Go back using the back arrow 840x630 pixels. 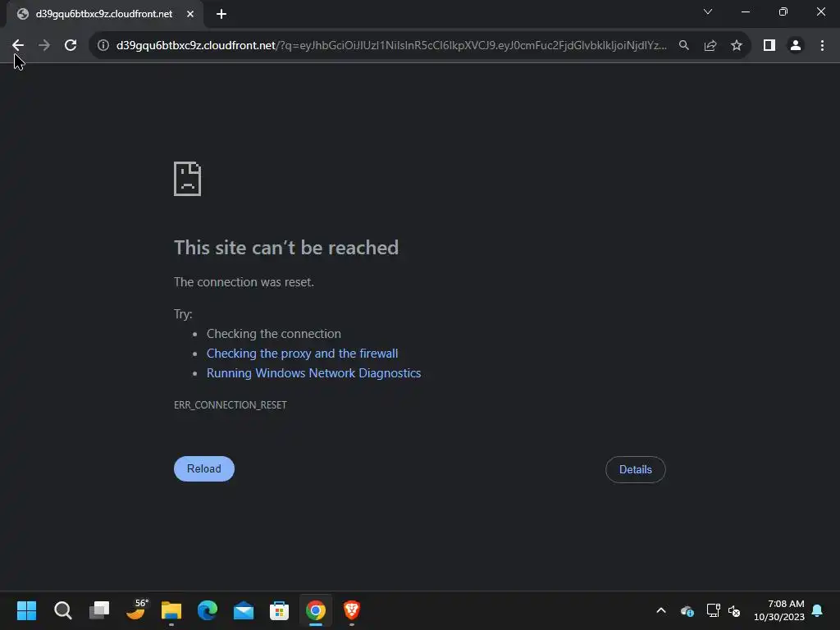pyautogui.click(x=18, y=46)
